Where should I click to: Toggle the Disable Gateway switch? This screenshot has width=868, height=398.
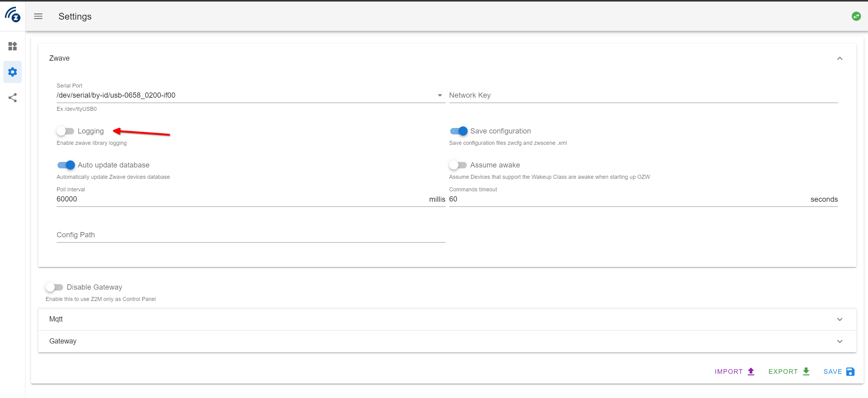coord(54,287)
